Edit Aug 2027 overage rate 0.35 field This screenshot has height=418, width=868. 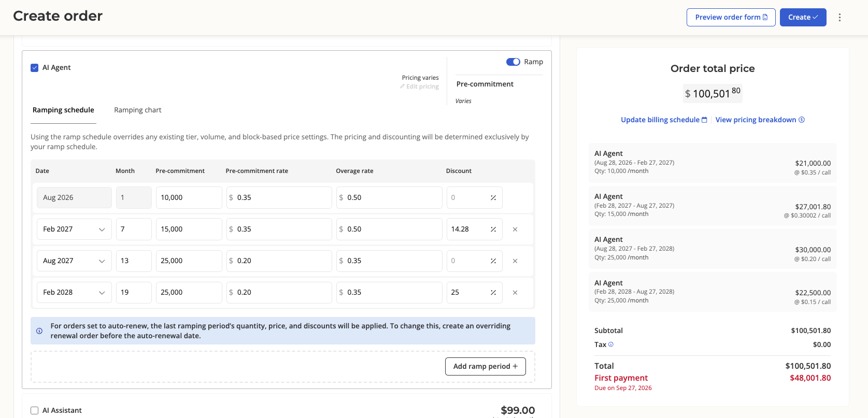pos(389,261)
